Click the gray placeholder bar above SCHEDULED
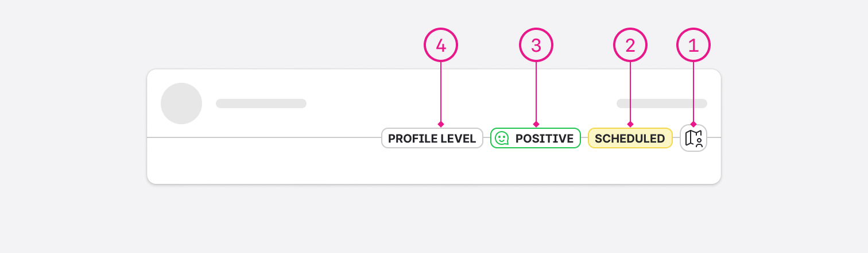This screenshot has width=868, height=253. 661,103
